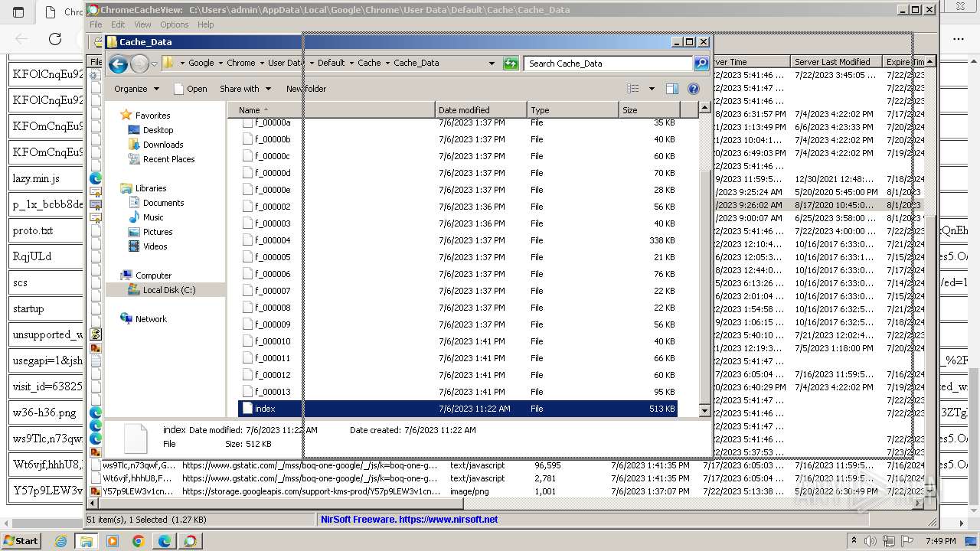The width and height of the screenshot is (980, 551).
Task: Expand the address bar history dropdown
Action: click(492, 64)
